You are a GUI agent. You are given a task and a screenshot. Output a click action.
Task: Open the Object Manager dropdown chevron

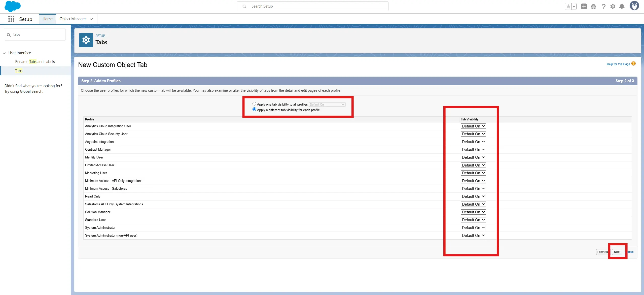(91, 19)
